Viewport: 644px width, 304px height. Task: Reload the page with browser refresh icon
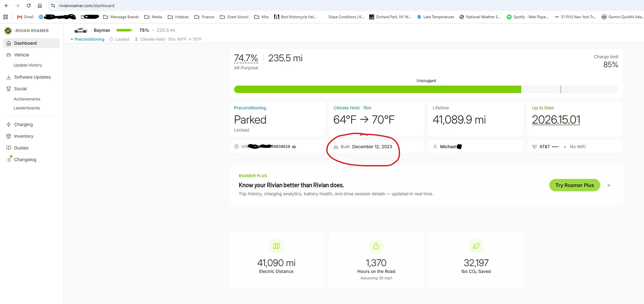coord(29,5)
